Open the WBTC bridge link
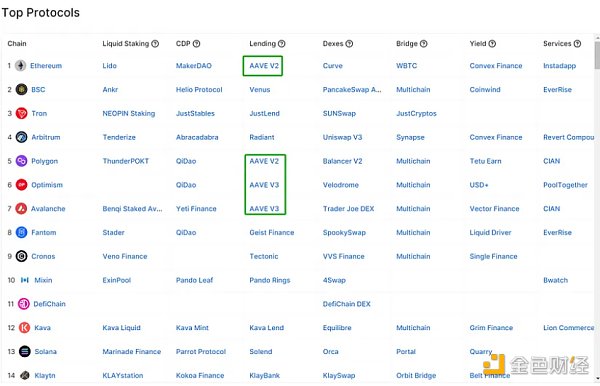The width and height of the screenshot is (600, 386). pos(406,66)
